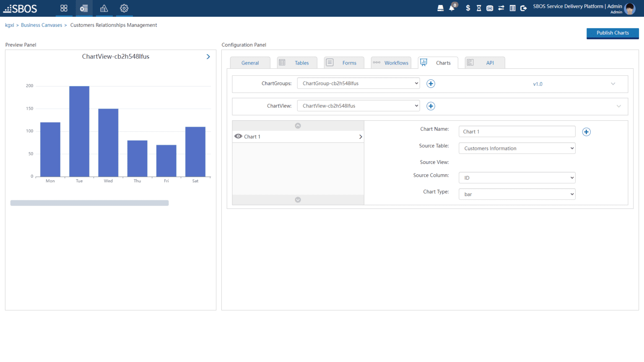The image size is (644, 362).
Task: Toggle visibility of Chart 1 with eye icon
Action: click(x=238, y=136)
